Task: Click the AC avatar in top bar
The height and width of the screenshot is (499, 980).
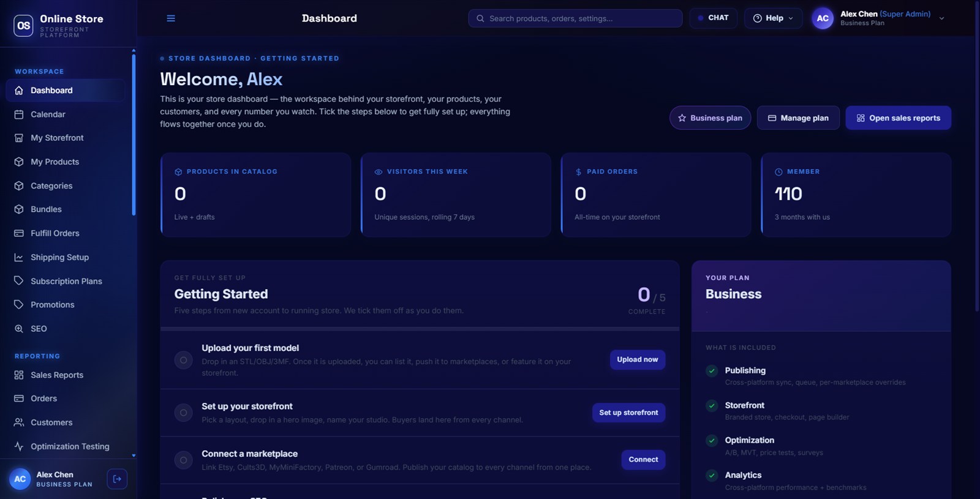Action: [x=823, y=18]
